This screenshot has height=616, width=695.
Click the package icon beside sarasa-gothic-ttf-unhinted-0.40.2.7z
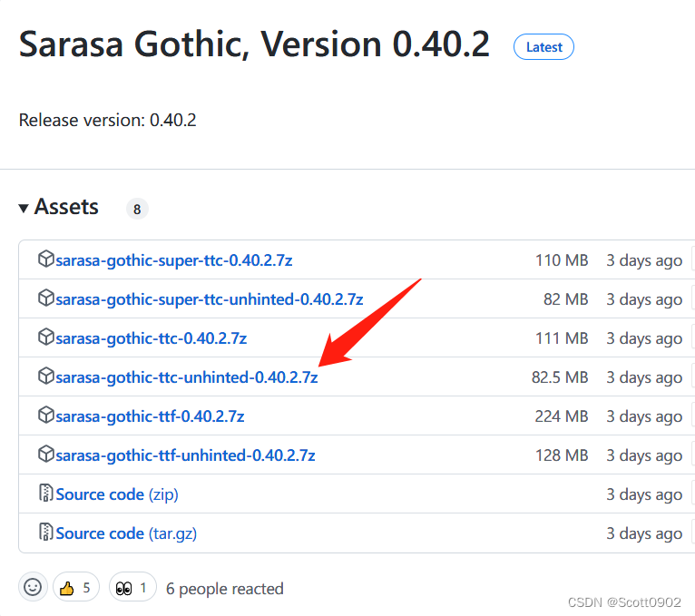(46, 454)
